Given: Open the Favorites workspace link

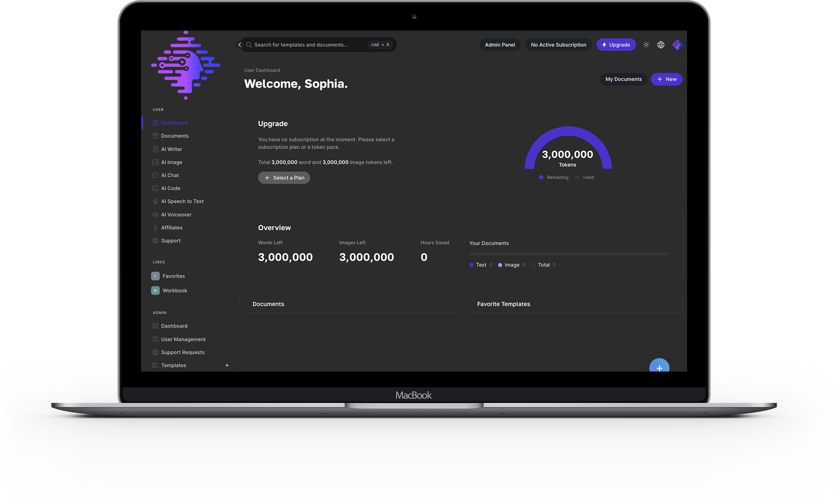Looking at the screenshot, I should coord(174,276).
